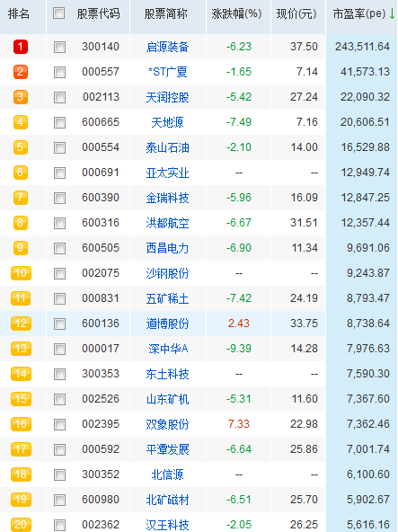Tick the select-all checkbox in the header
This screenshot has height=532, width=398.
[59, 13]
